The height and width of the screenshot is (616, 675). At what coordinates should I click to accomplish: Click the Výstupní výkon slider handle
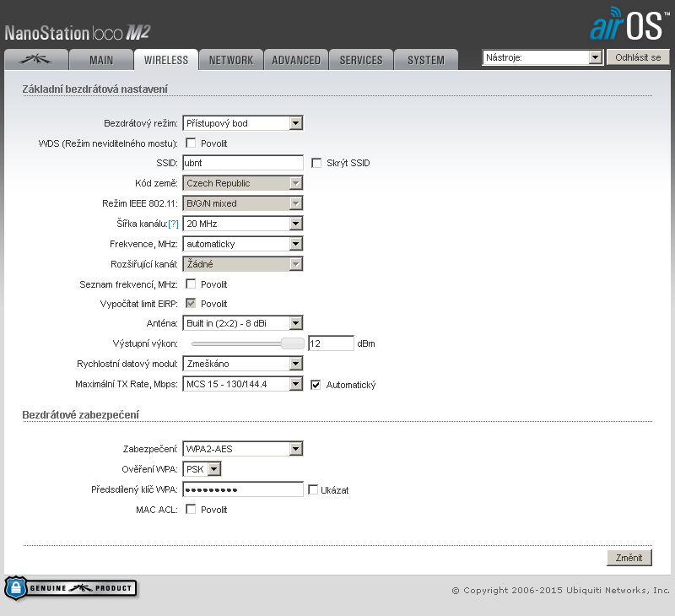(292, 343)
